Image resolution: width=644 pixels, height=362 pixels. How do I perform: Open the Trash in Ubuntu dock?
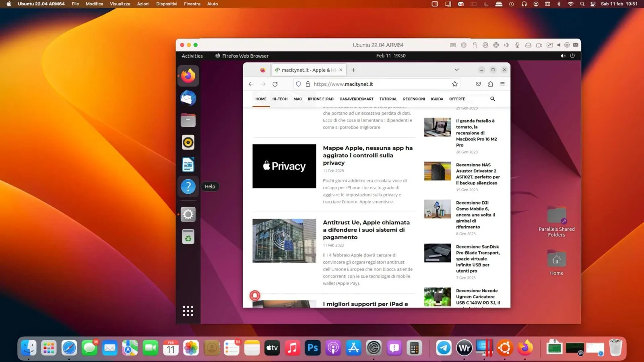coord(188,237)
